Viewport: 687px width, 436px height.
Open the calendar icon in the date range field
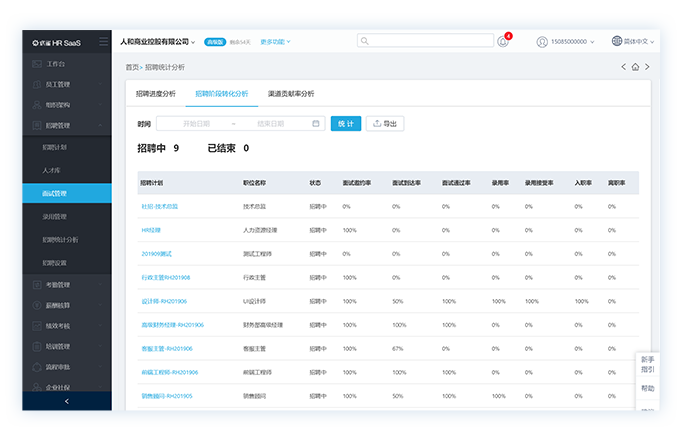pos(315,124)
